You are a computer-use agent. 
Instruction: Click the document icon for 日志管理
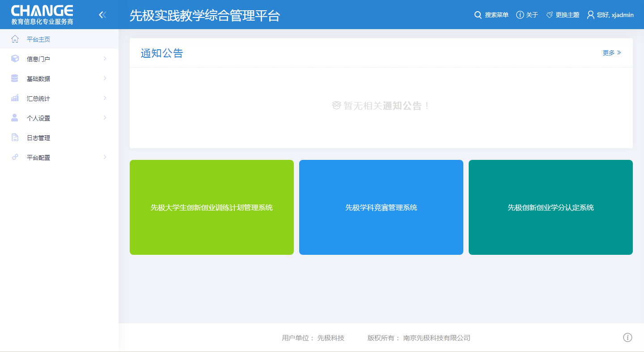[15, 137]
